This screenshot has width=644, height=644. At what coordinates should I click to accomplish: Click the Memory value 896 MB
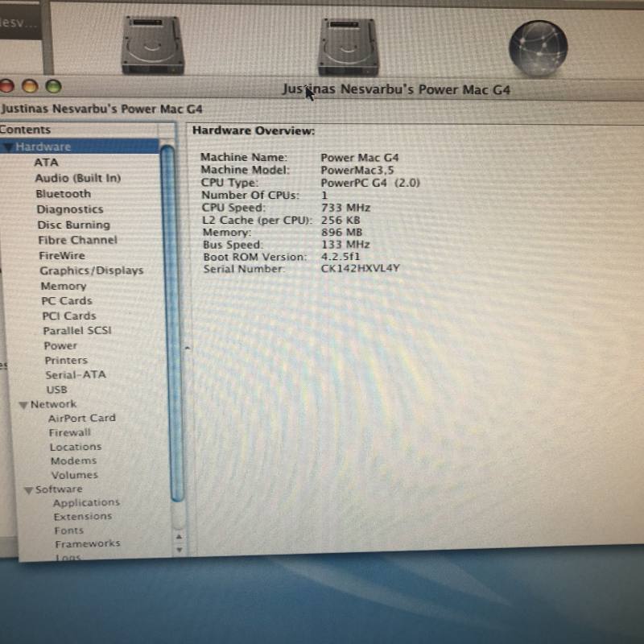[341, 233]
